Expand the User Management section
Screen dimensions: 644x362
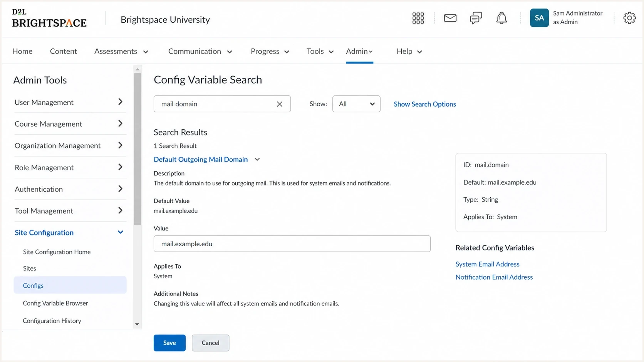70,102
